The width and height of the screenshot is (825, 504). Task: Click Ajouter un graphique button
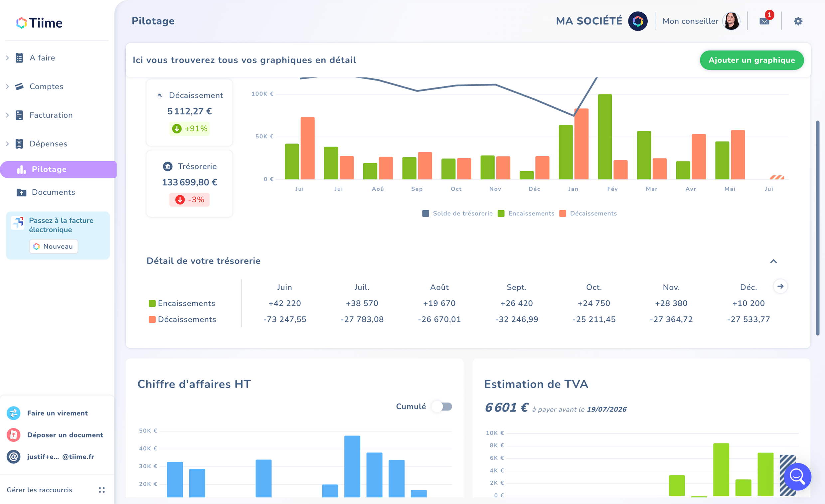pyautogui.click(x=751, y=60)
